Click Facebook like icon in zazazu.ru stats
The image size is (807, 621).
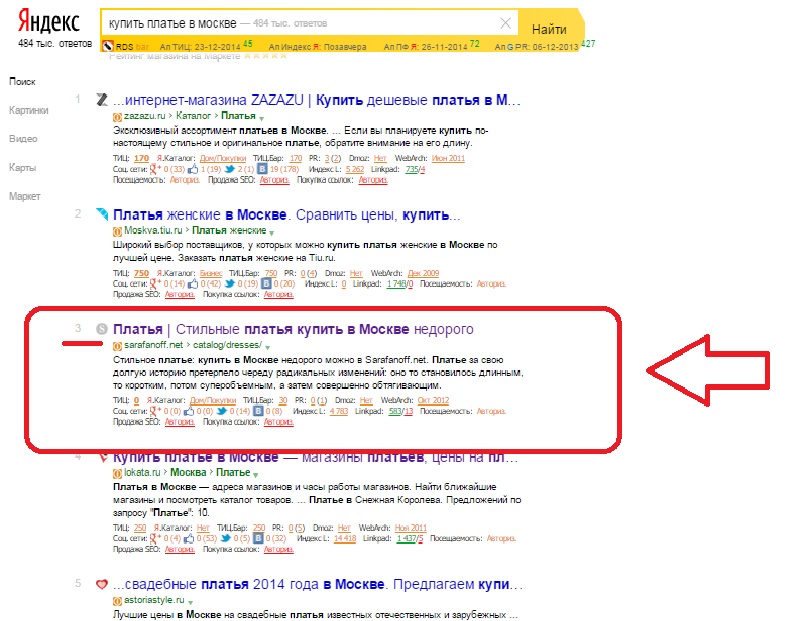[193, 168]
